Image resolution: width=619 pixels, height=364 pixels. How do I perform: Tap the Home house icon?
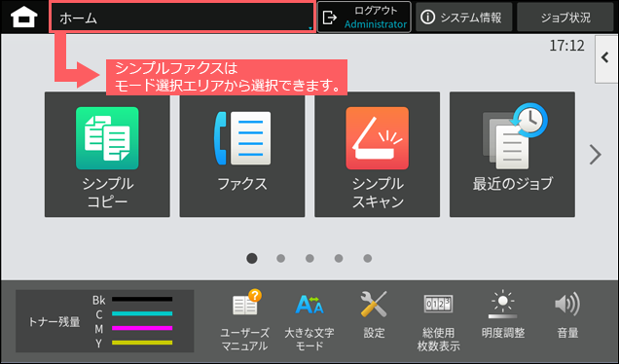(x=24, y=18)
